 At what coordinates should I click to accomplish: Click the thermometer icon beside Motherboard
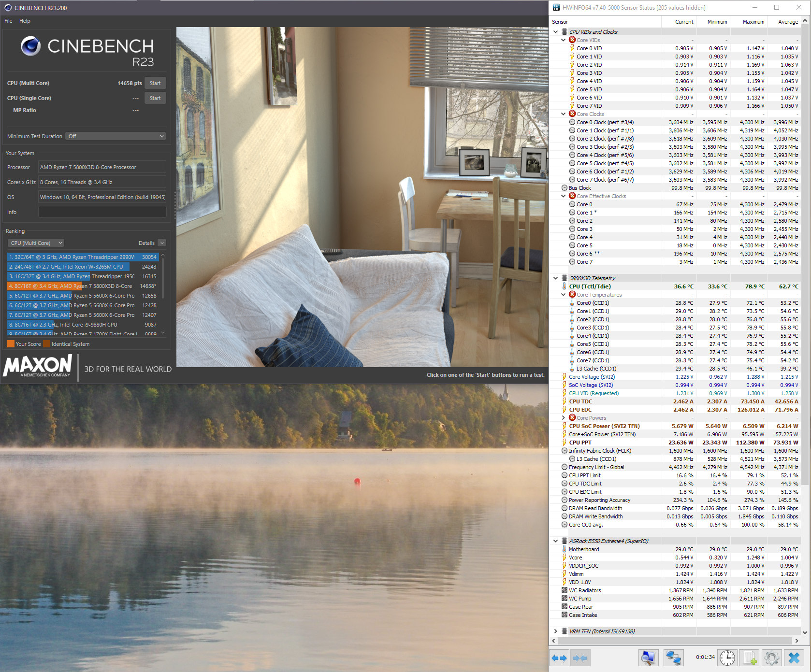pos(565,549)
